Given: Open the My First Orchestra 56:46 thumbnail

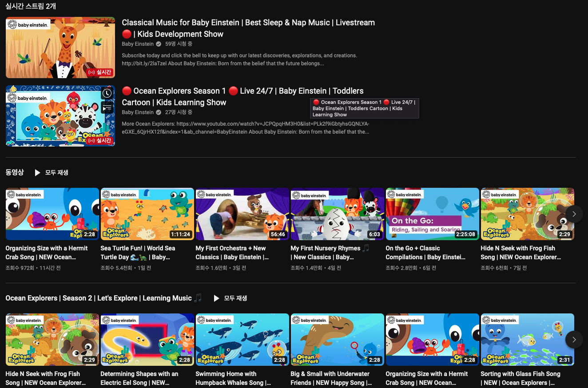Looking at the screenshot, I should 242,214.
